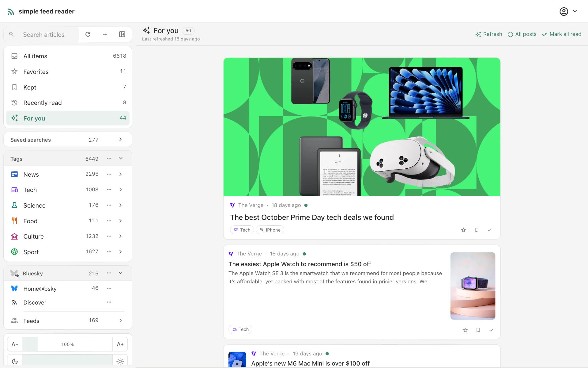This screenshot has height=368, width=588.
Task: Star the Apple Watch $50 off article
Action: point(465,330)
